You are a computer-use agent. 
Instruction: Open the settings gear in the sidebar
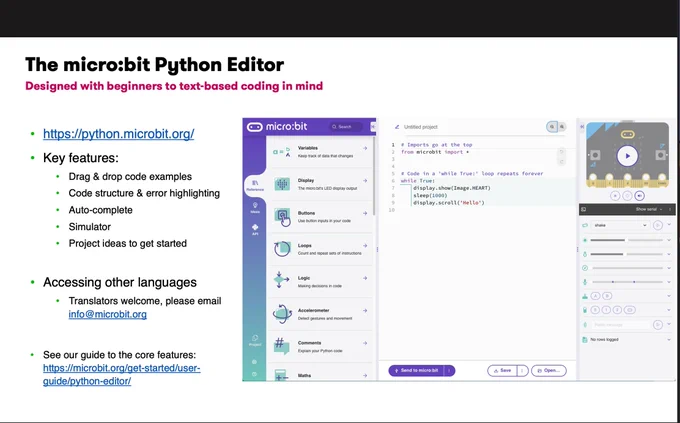(255, 362)
